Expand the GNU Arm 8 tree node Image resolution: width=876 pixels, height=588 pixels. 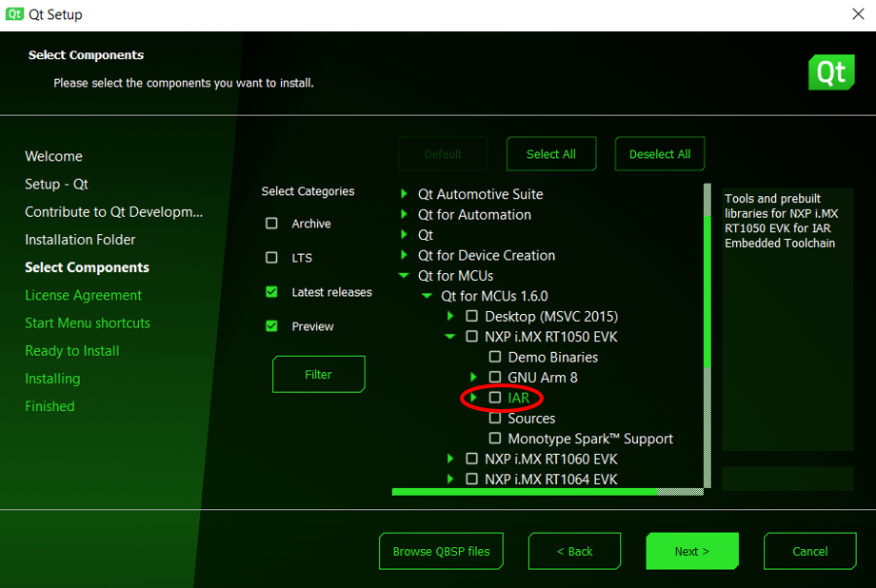(x=474, y=378)
